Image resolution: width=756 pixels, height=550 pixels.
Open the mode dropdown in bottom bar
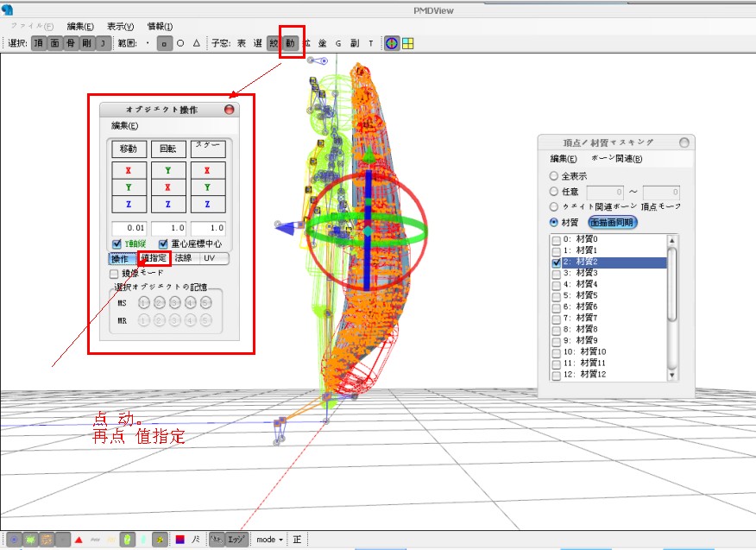[x=269, y=540]
